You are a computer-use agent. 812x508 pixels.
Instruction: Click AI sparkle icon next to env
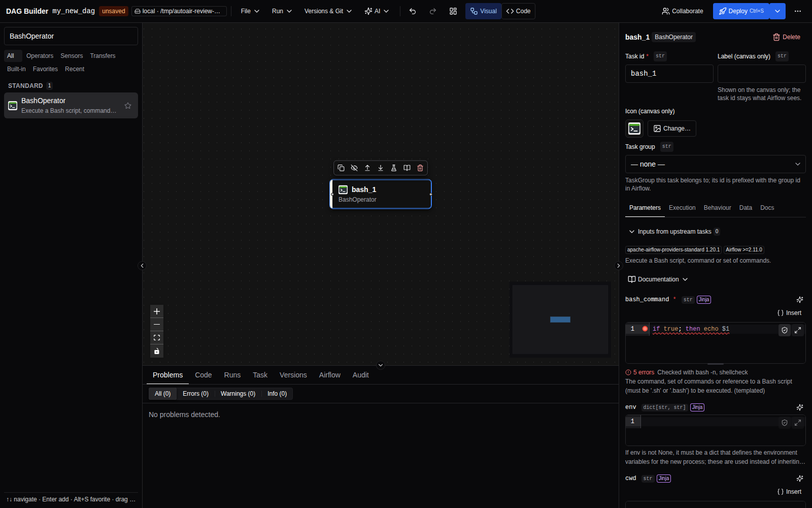[800, 407]
